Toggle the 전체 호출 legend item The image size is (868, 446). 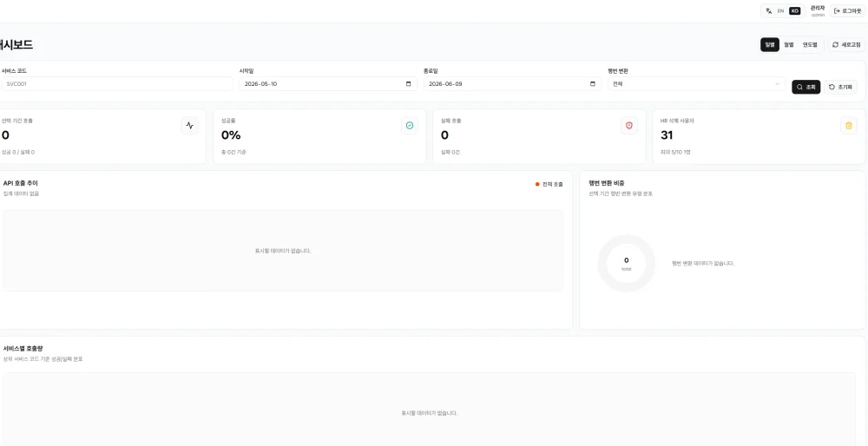tap(549, 184)
